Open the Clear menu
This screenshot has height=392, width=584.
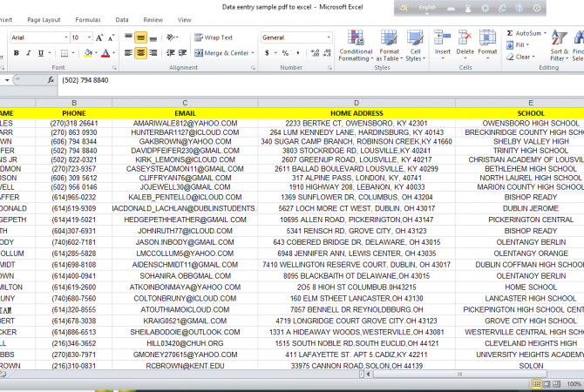(520, 57)
